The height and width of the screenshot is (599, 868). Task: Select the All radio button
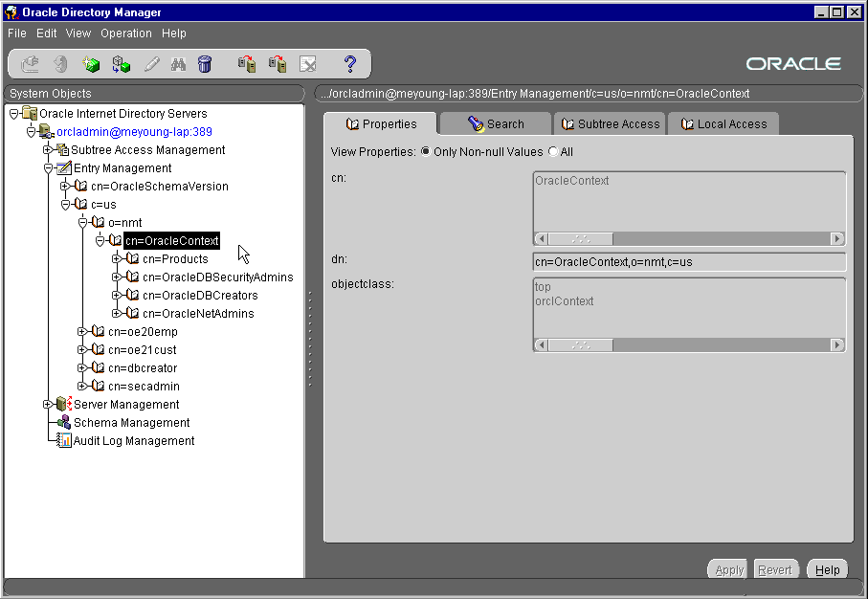[x=552, y=152]
